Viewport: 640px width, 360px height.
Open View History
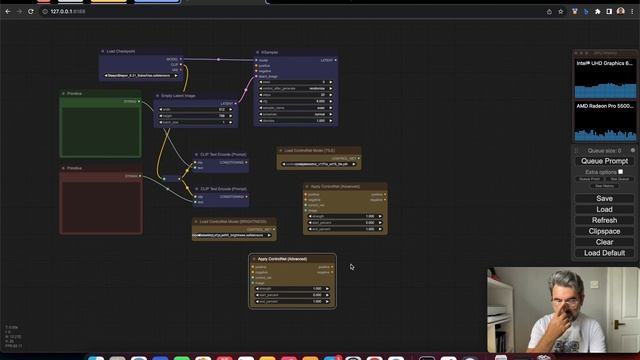tap(604, 186)
